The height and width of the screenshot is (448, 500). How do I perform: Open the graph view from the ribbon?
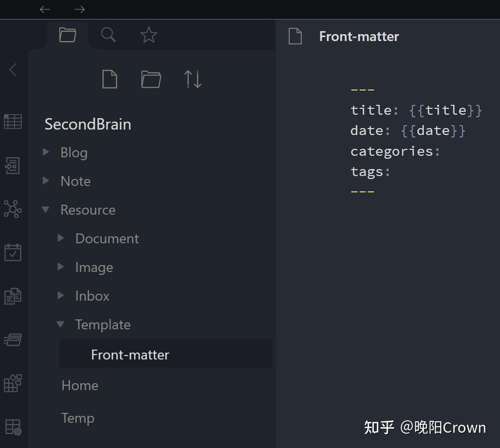pyautogui.click(x=12, y=209)
